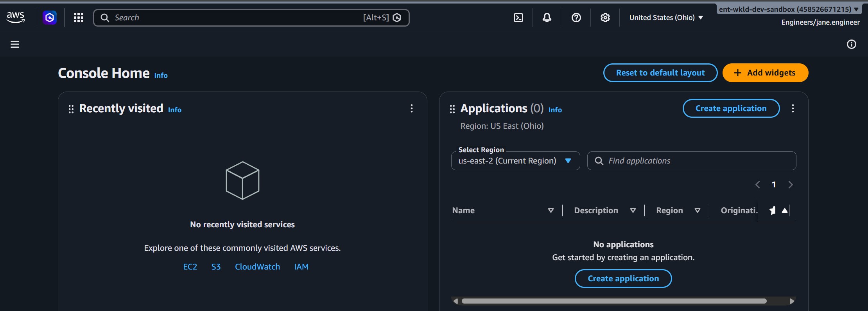This screenshot has height=311, width=868.
Task: Sort by the Description column arrow
Action: coord(633,210)
